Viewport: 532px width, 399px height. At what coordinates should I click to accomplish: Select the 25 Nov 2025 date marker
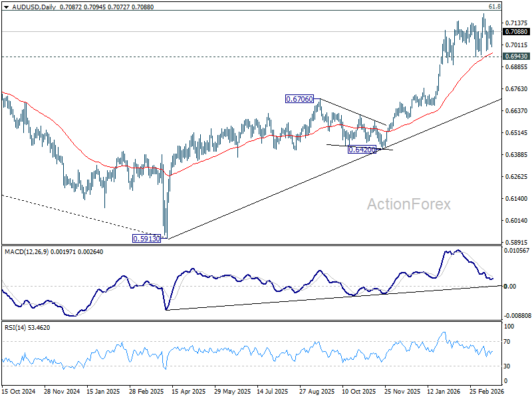[x=402, y=391]
